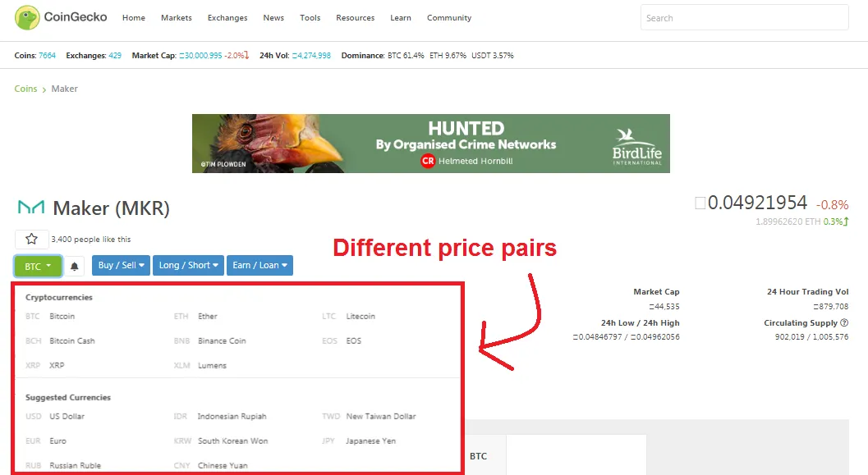The height and width of the screenshot is (475, 868).
Task: Click the Coins breadcrumb link
Action: point(25,89)
